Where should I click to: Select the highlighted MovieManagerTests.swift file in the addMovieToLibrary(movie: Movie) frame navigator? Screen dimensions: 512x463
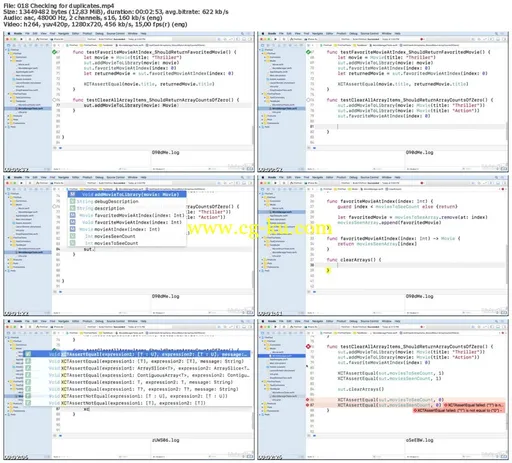28,108
